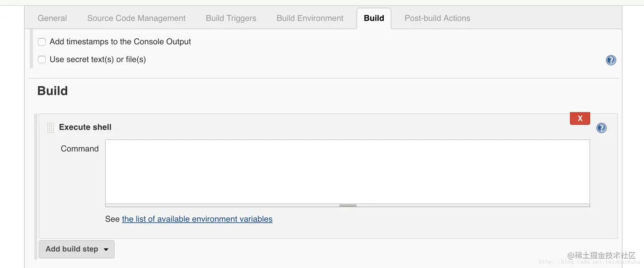This screenshot has height=268, width=644.
Task: Switch to the General tab
Action: (52, 18)
